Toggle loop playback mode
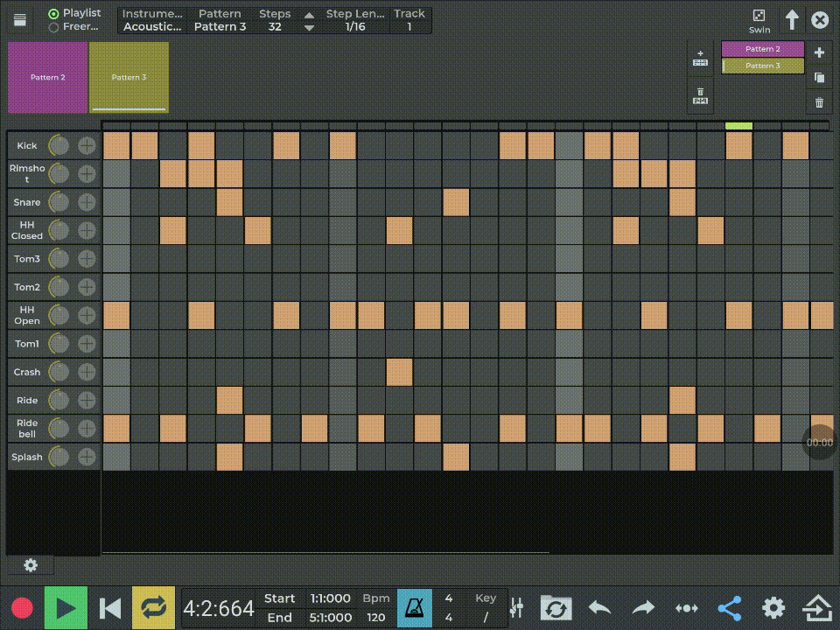Screen dimensions: 840x630 click(x=151, y=607)
